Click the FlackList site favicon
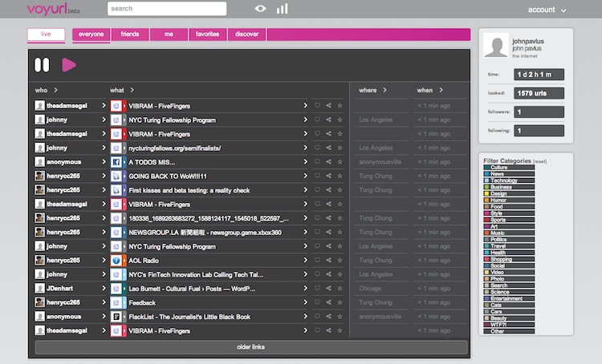Viewport: 602px width, 364px height. point(116,317)
